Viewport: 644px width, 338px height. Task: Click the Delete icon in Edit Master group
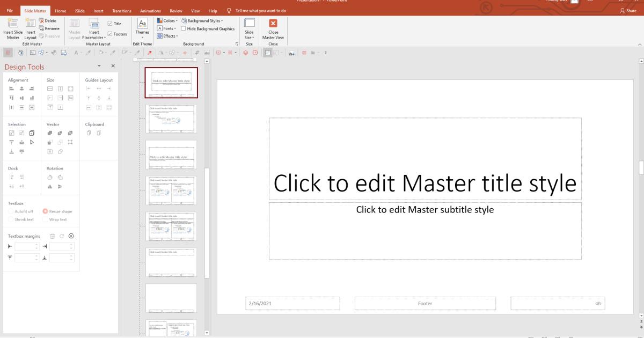pos(47,20)
